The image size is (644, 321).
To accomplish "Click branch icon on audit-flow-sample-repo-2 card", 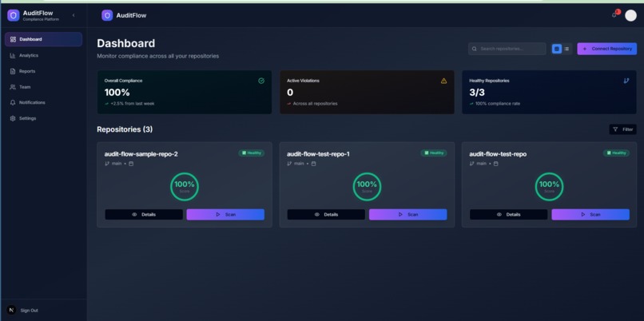I will (107, 164).
